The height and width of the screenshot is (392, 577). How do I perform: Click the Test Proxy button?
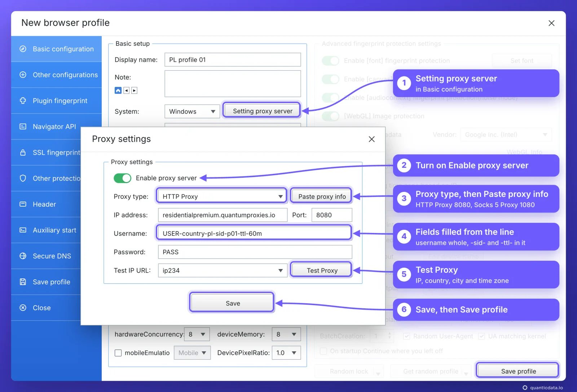(322, 270)
